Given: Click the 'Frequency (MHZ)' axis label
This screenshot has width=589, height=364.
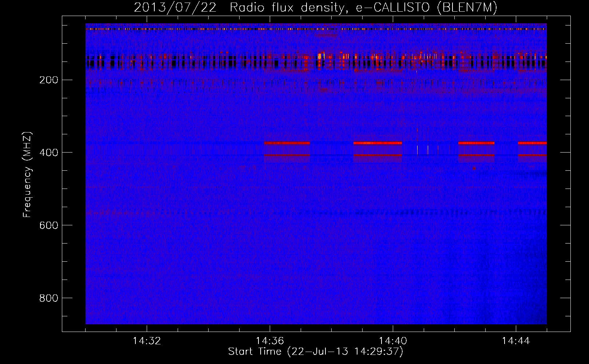Looking at the screenshot, I should tap(27, 174).
